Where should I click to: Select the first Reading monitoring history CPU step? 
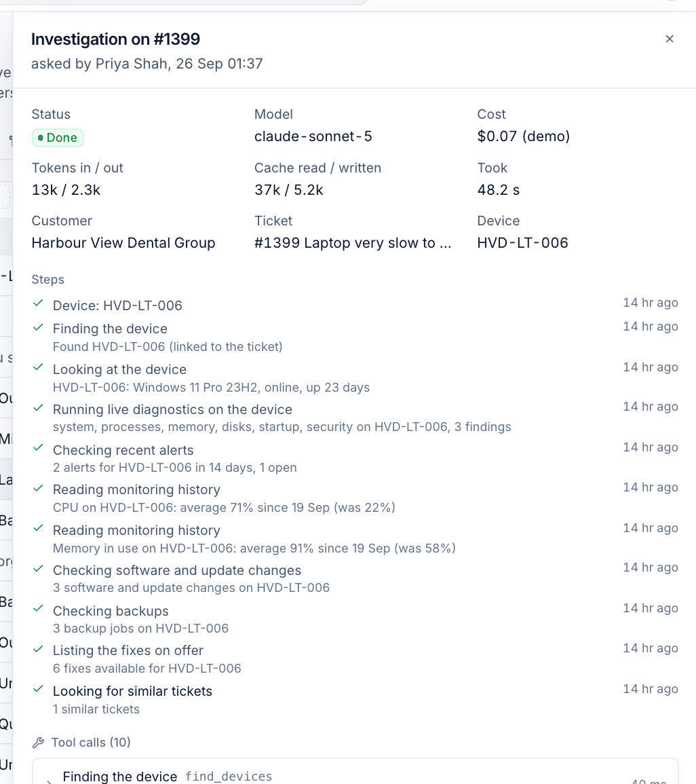point(355,498)
